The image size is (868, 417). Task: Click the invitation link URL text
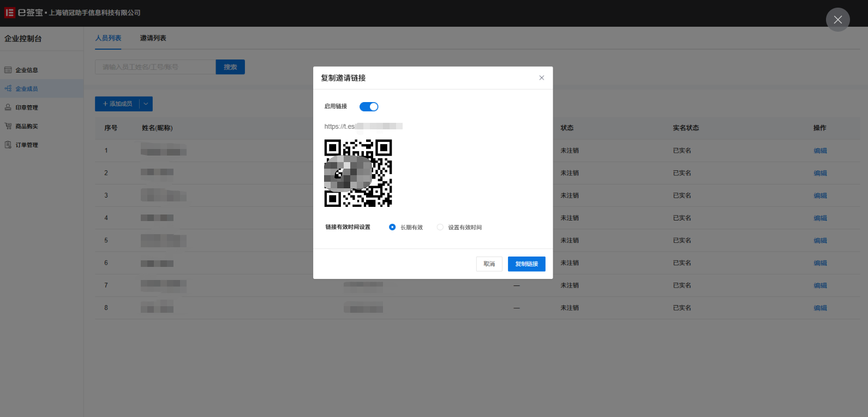[363, 126]
